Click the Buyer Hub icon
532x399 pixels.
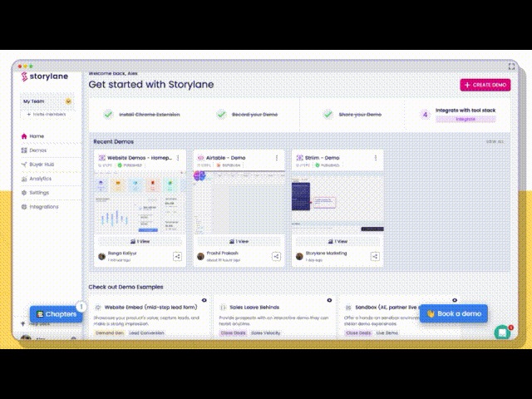(x=24, y=165)
